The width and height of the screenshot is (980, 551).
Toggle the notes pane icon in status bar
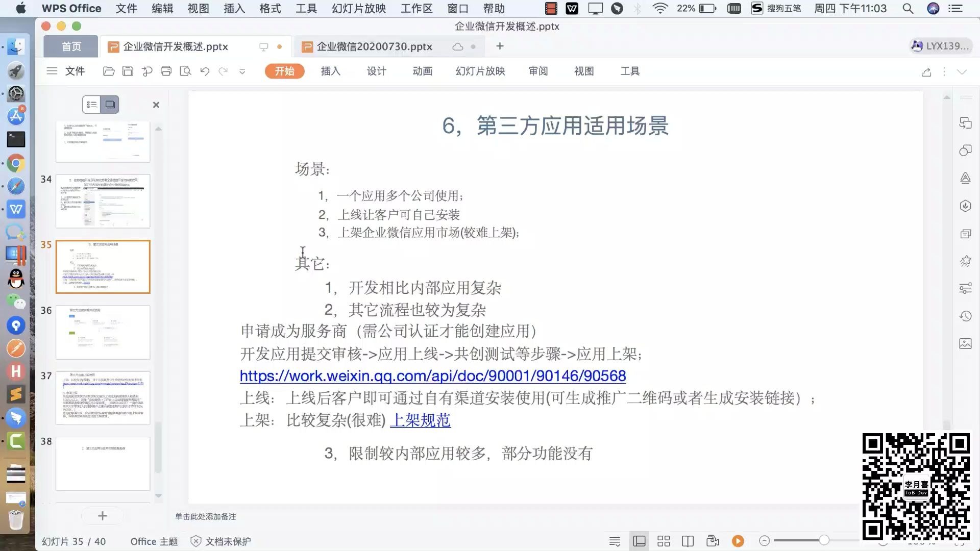coord(615,541)
